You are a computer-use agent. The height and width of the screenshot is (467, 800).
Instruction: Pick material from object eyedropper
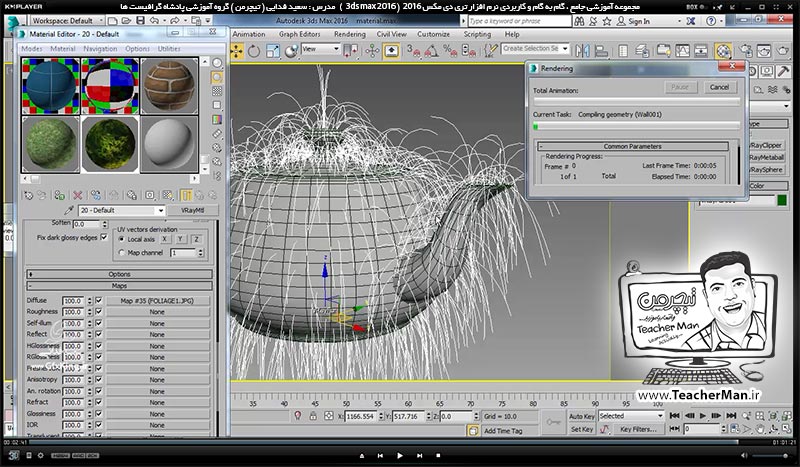tap(69, 210)
